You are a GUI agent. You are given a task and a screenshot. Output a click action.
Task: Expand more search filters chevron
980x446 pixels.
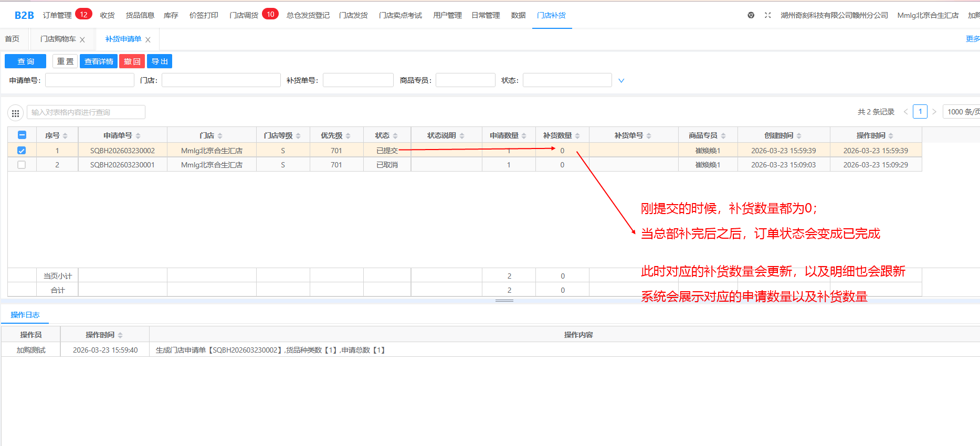[x=621, y=81]
